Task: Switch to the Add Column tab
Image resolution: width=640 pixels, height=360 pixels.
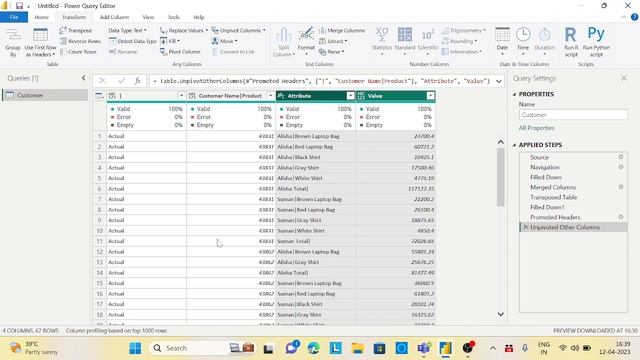Action: click(x=114, y=17)
